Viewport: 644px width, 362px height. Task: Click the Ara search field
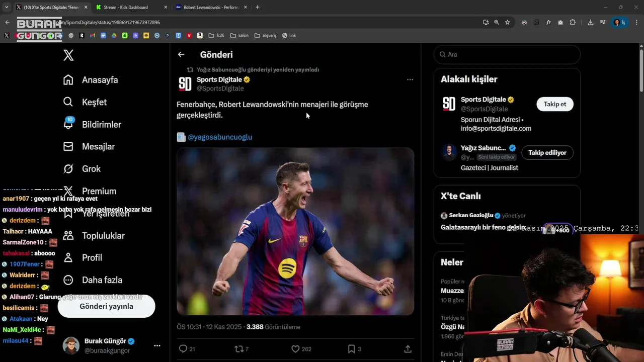(507, 54)
